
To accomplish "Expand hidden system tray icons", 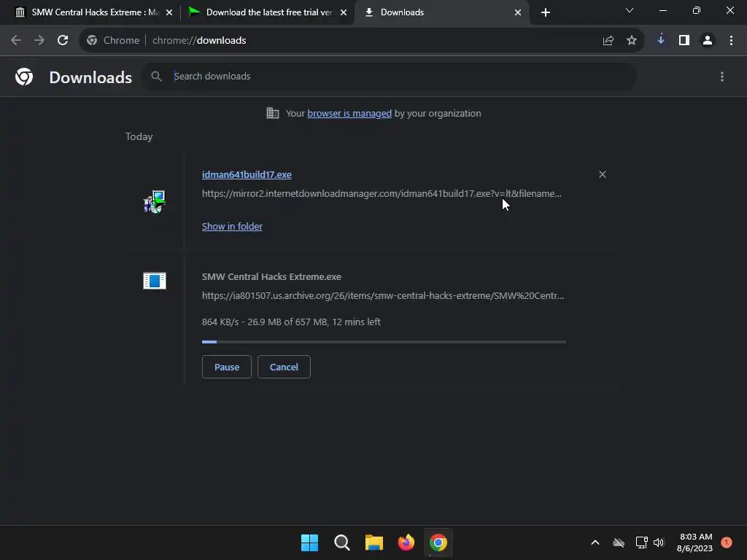I will click(595, 542).
